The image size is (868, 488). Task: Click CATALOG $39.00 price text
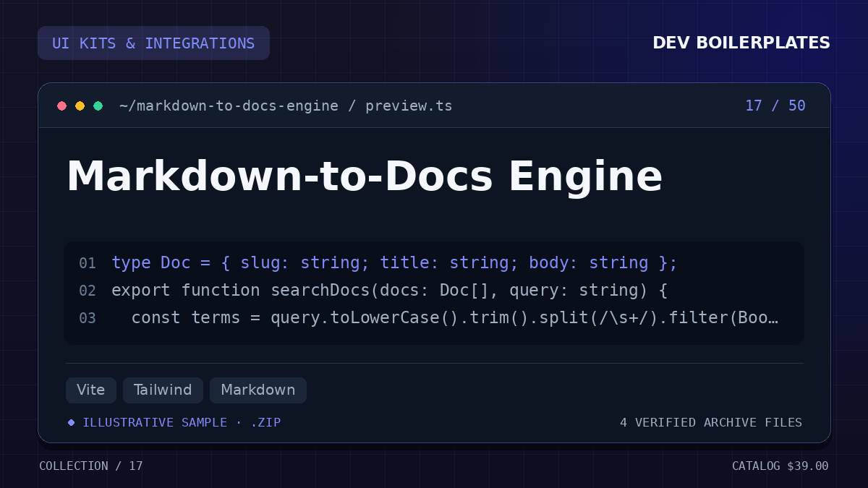[780, 466]
